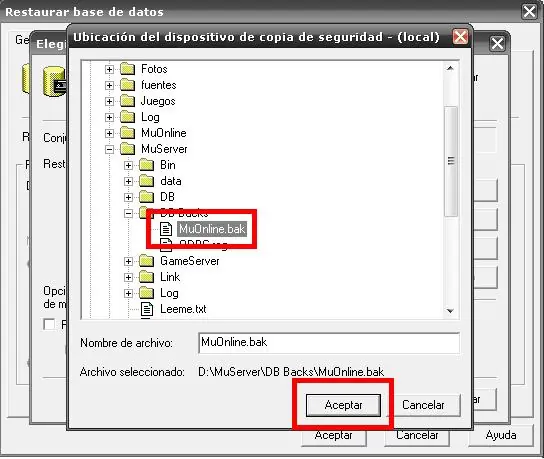
Task: Select the MuOnline.bak file icon
Action: pyautogui.click(x=166, y=229)
